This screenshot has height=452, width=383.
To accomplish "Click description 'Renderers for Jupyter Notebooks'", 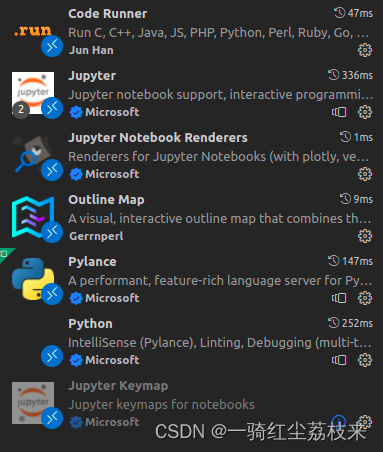I will pos(219,157).
